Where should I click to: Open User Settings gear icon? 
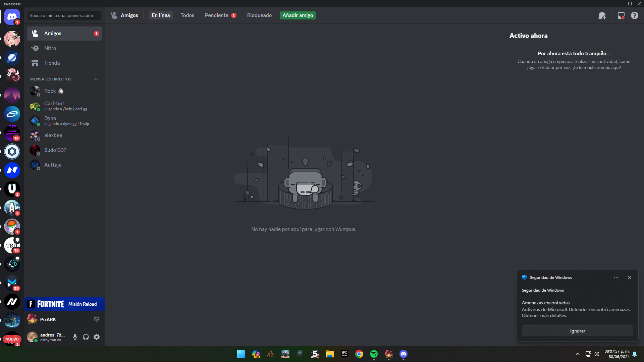tap(97, 337)
